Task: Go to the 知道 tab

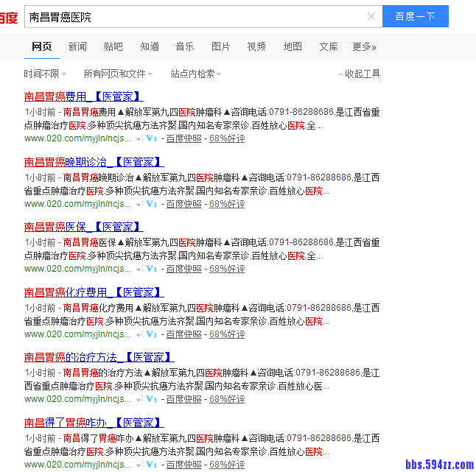Action: pos(150,46)
